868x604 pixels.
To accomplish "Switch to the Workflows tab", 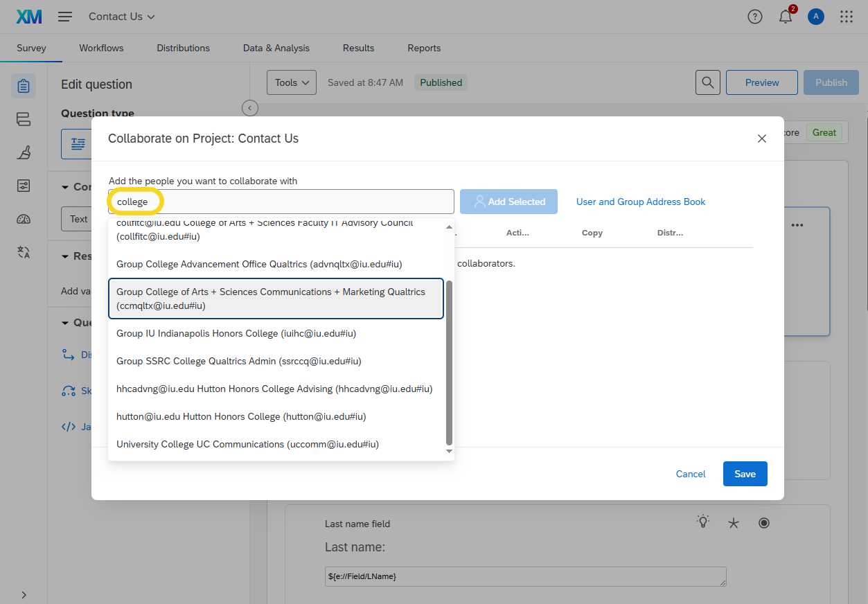I will [x=101, y=48].
